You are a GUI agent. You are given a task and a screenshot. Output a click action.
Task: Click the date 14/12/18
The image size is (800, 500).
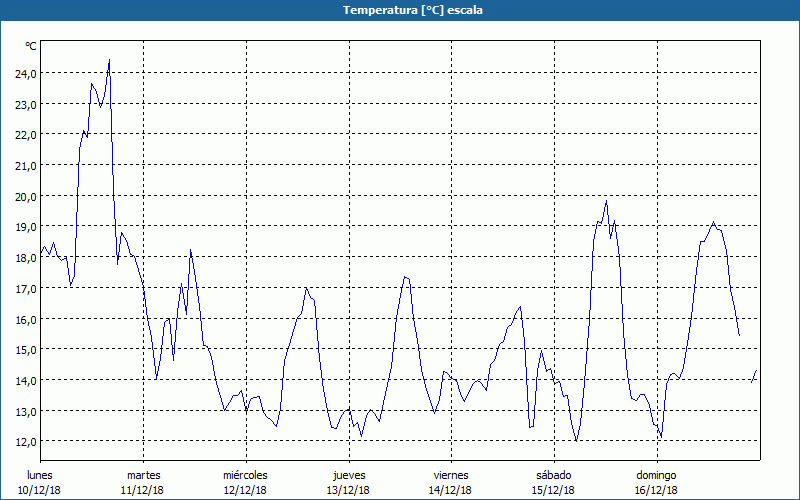coord(451,490)
